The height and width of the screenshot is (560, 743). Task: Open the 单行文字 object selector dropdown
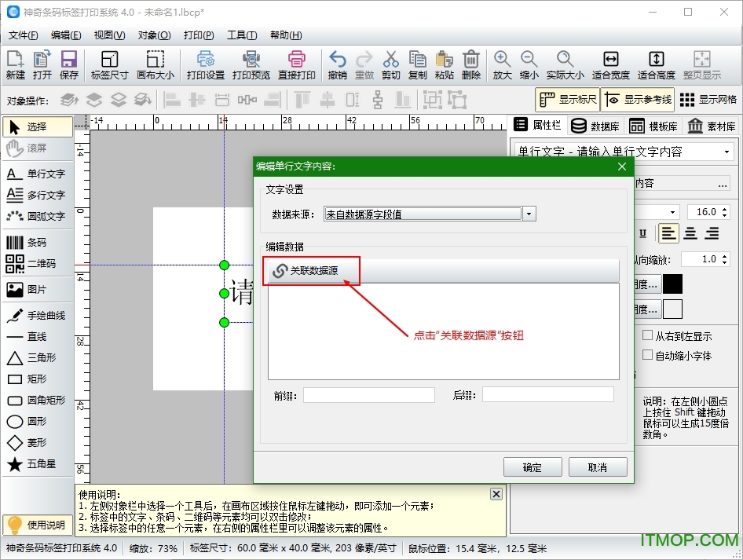(727, 152)
